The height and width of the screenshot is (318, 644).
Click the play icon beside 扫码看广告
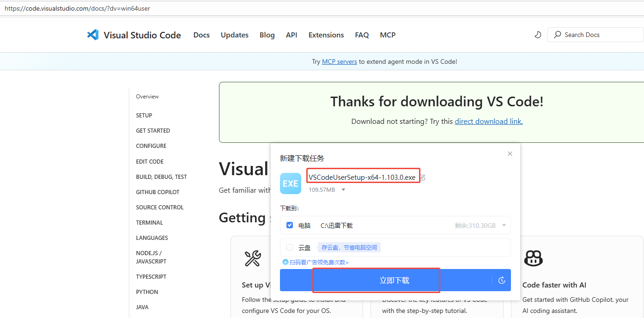click(286, 262)
